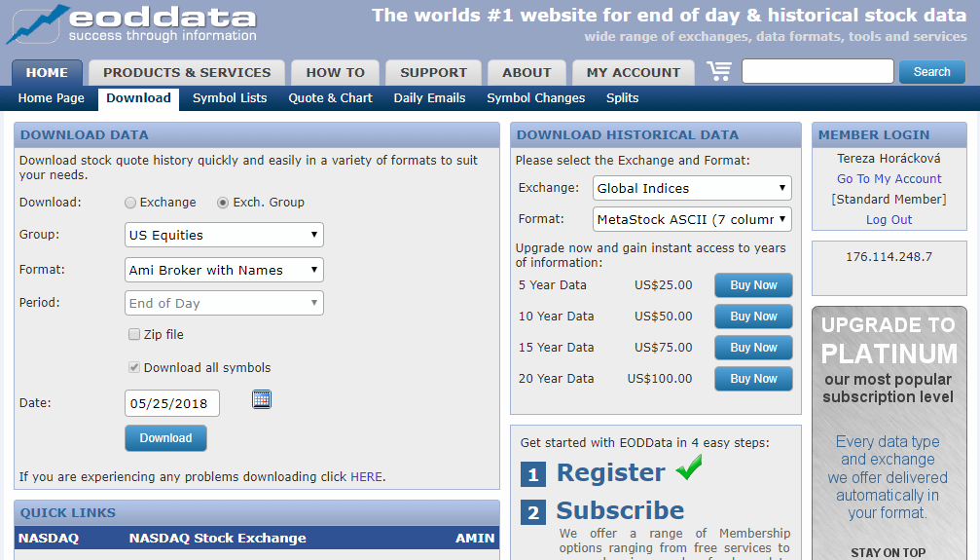Open the Format dropdown showing Ami Broker with Names
Image resolution: width=980 pixels, height=560 pixels.
pos(224,270)
